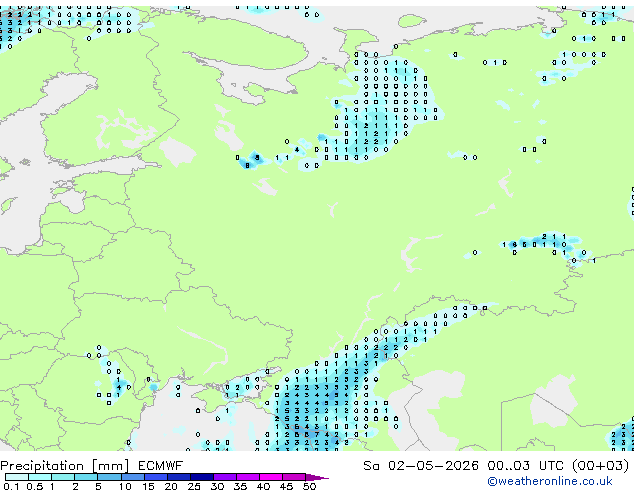Screen dimensions: 634x490
Task: Click the '10' legend scale label
Action: pyautogui.click(x=125, y=486)
